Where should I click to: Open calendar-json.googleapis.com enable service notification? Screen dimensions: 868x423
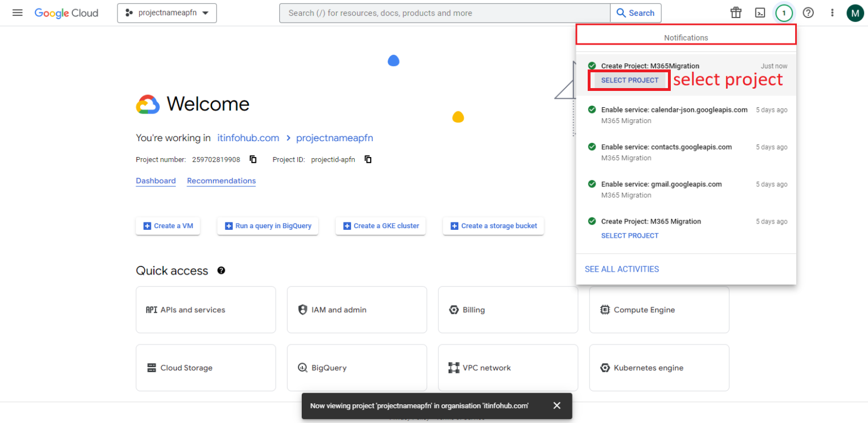click(x=686, y=115)
